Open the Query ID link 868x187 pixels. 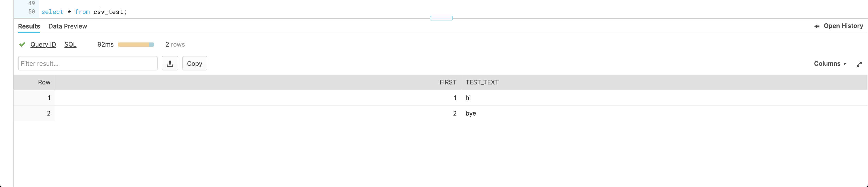pos(43,45)
